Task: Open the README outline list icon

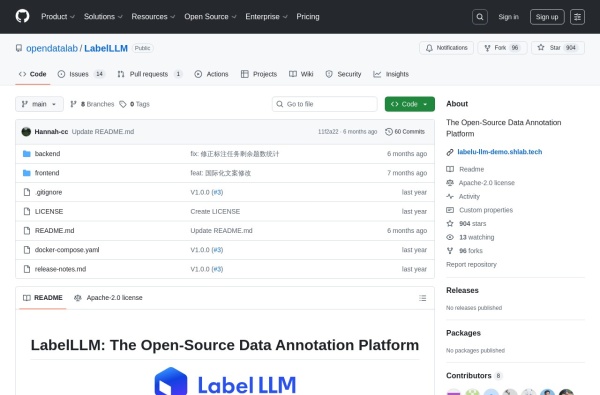Action: tap(422, 298)
